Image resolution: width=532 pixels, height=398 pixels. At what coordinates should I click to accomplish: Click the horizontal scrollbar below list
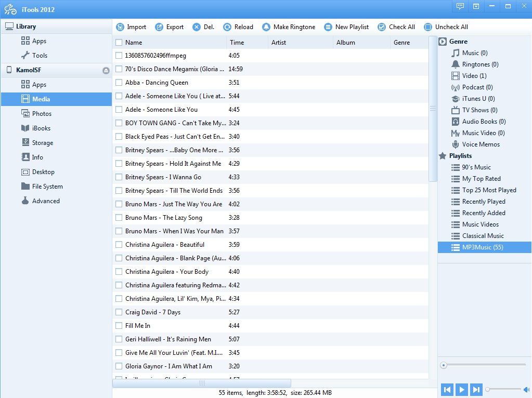click(202, 383)
